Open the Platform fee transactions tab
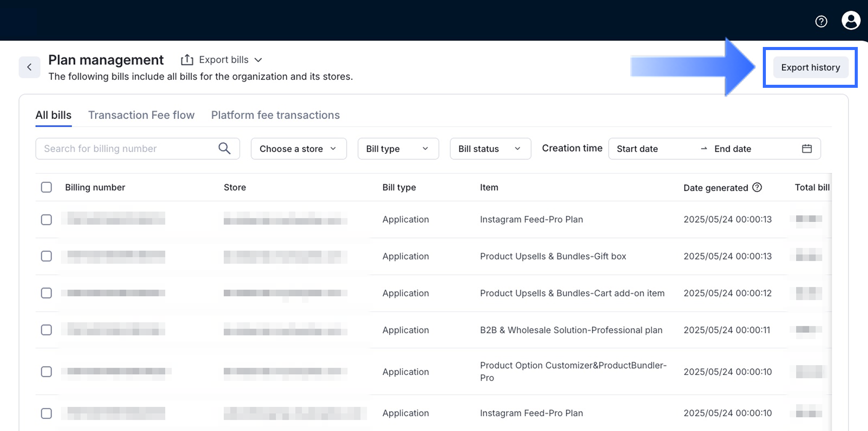 click(x=275, y=115)
